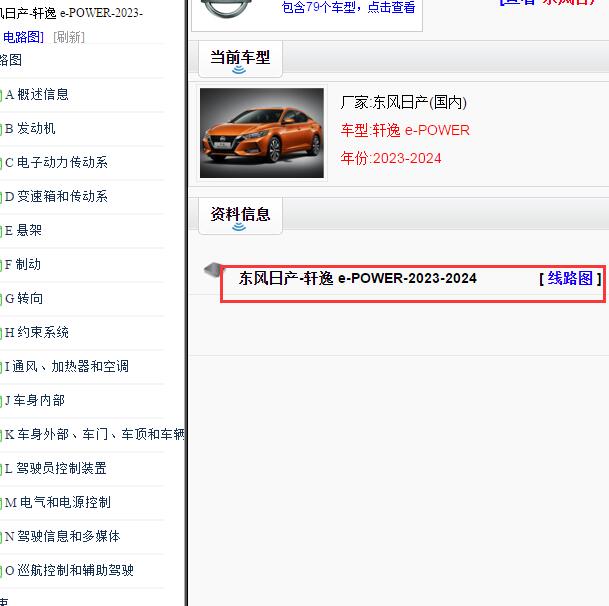Select D 变速箱和传动系 entry
The image size is (609, 606).
click(56, 196)
